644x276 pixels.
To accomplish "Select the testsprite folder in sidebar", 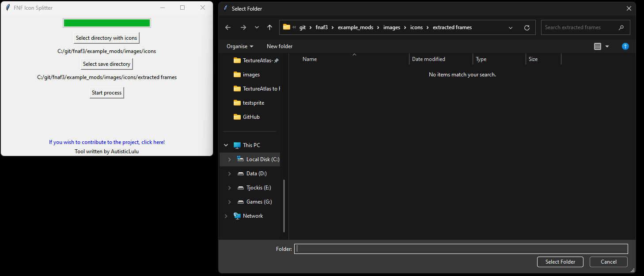I will (x=253, y=103).
